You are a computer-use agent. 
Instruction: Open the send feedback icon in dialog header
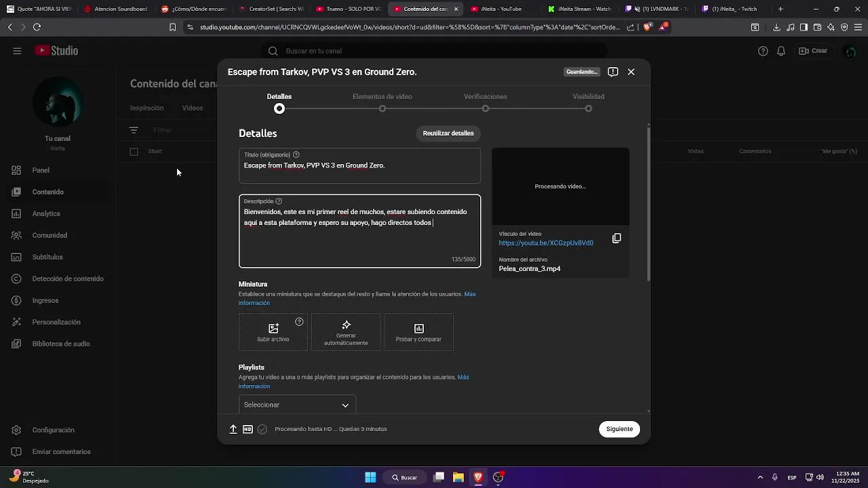(x=613, y=72)
